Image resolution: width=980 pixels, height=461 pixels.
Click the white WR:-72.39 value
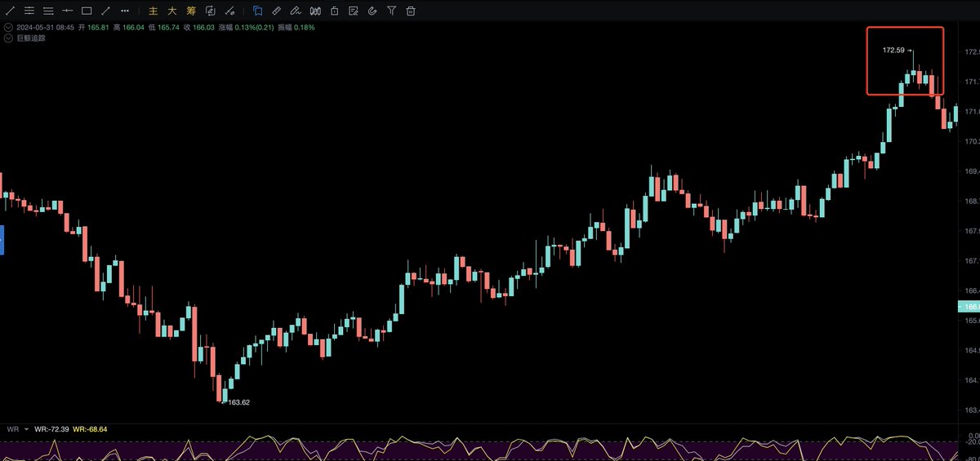(51, 429)
